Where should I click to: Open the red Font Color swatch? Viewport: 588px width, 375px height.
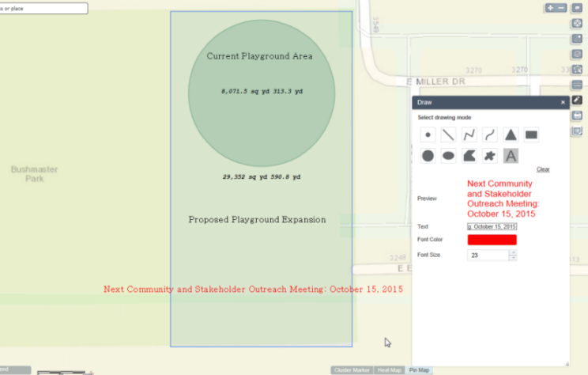[492, 240]
